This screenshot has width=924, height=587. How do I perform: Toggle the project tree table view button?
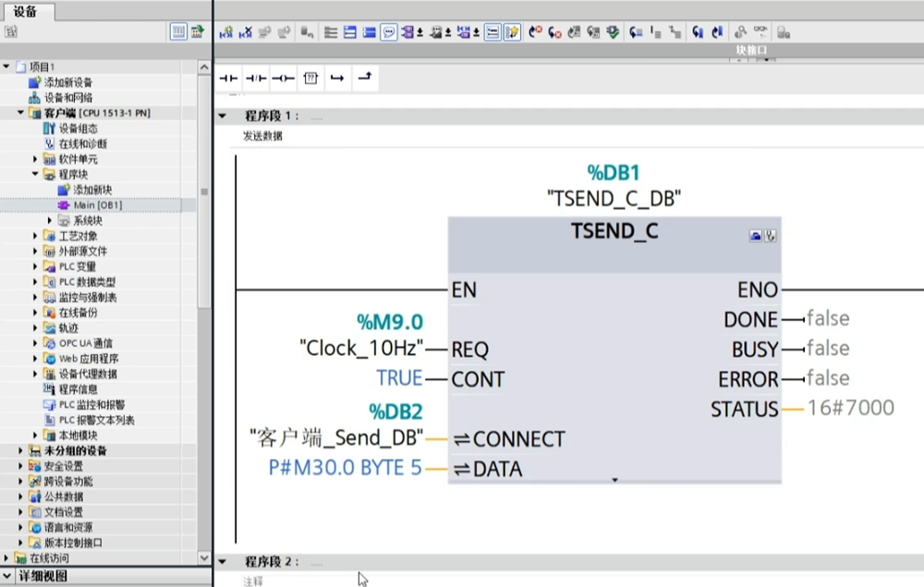click(x=178, y=31)
